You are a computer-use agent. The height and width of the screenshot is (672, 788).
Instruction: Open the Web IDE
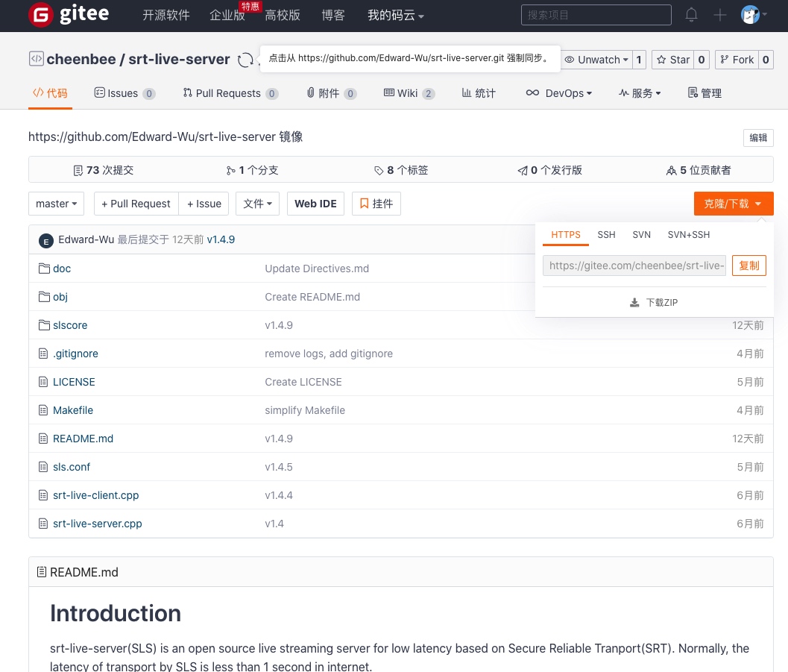(x=315, y=204)
